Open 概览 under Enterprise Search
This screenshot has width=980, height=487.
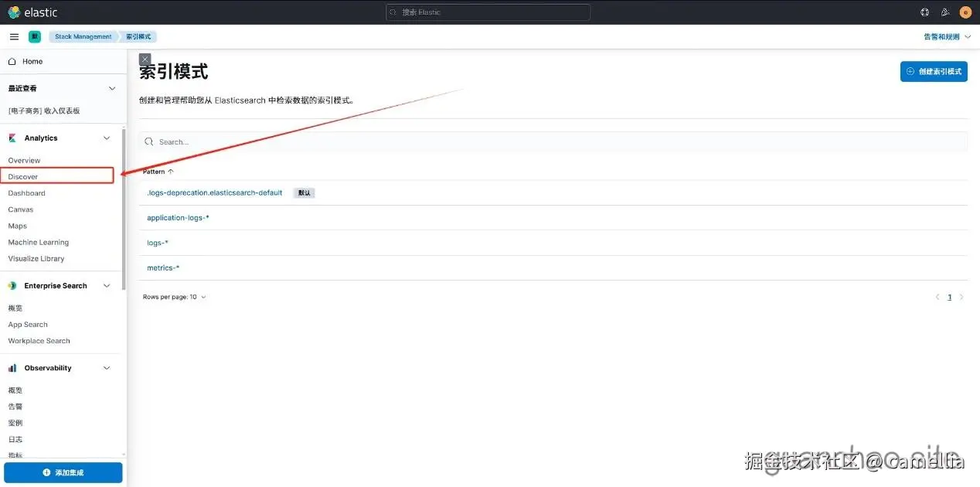[x=15, y=308]
